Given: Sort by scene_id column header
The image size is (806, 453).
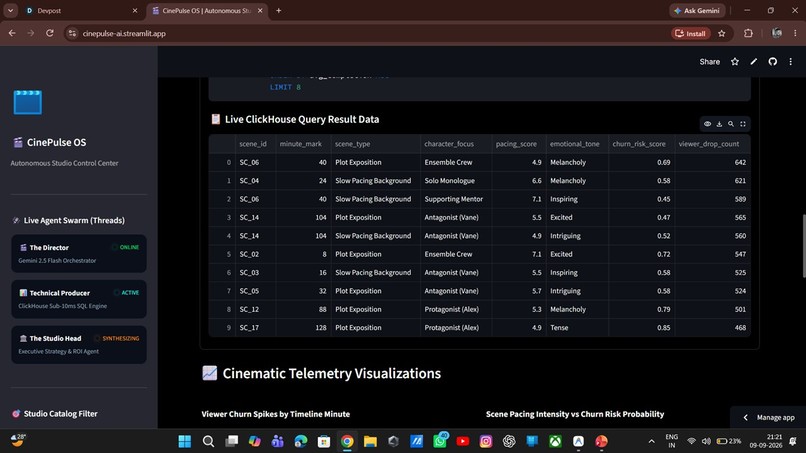Looking at the screenshot, I should tap(253, 144).
